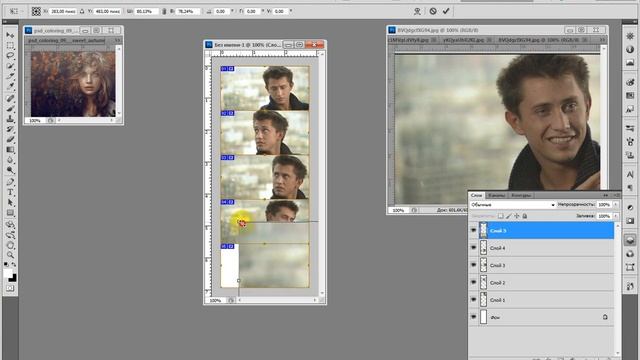Expand hidden tabs in psd_coloring window
Screen dimensions: 640x360
118,40
